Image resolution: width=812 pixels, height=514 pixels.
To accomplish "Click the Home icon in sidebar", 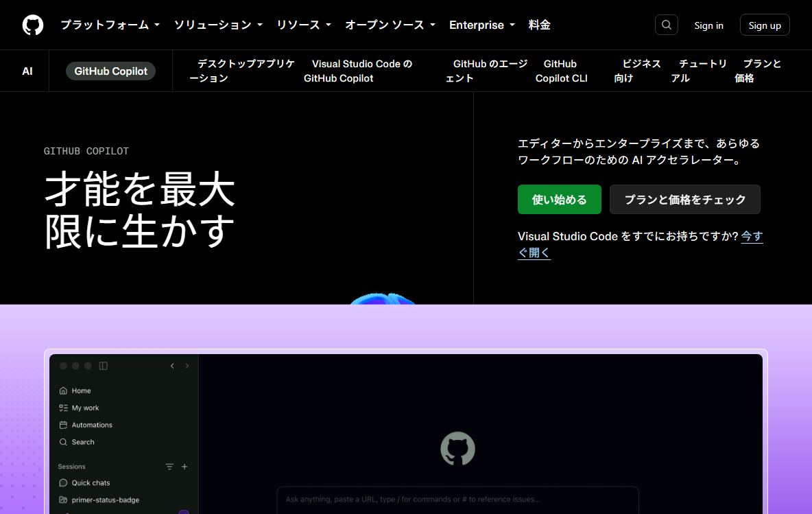I will click(x=63, y=390).
